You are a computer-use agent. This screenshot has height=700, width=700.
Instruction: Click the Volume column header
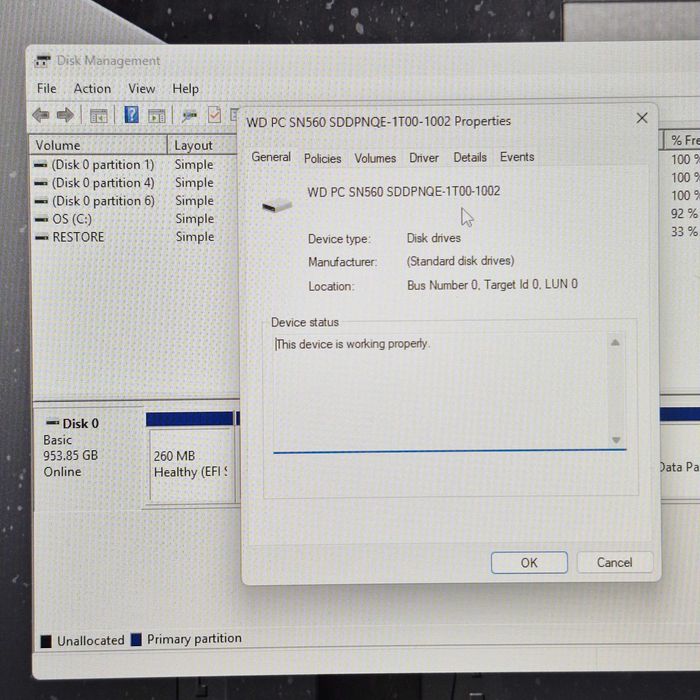[x=98, y=145]
